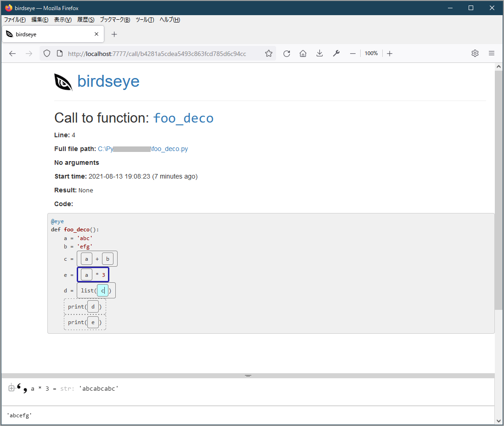Go to the Firefox home page
The width and height of the screenshot is (504, 426).
coord(303,54)
